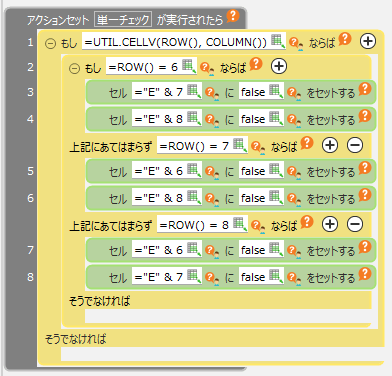Select line number 5 in the left gutter

[x=31, y=171]
